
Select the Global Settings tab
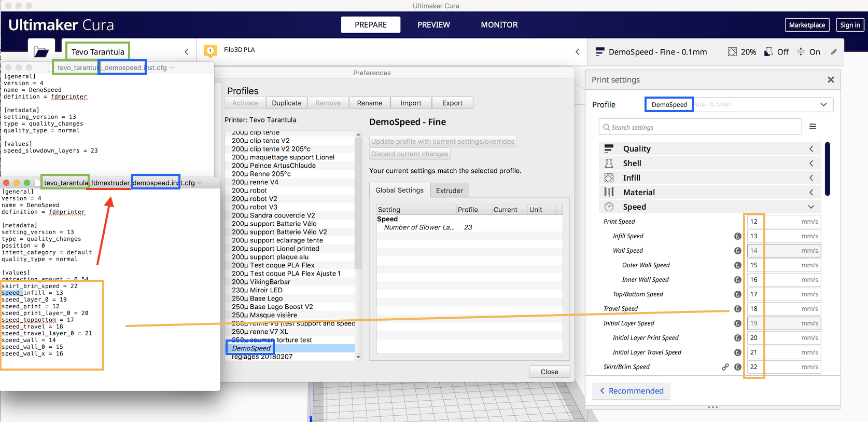pyautogui.click(x=399, y=190)
